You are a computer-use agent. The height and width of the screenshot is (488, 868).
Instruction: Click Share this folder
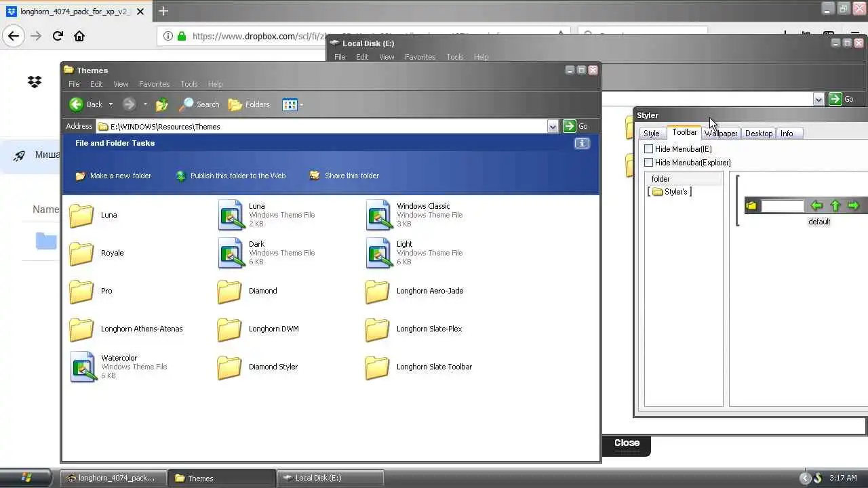click(344, 176)
